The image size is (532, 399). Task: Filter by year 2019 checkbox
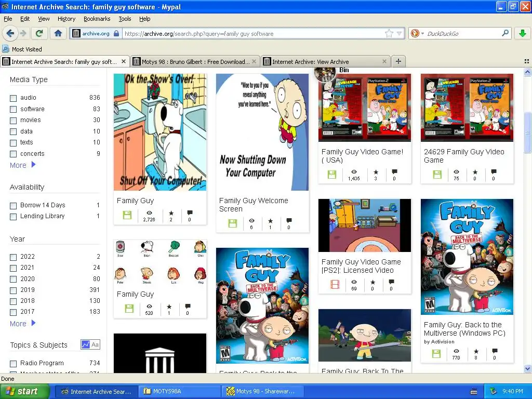(x=13, y=290)
